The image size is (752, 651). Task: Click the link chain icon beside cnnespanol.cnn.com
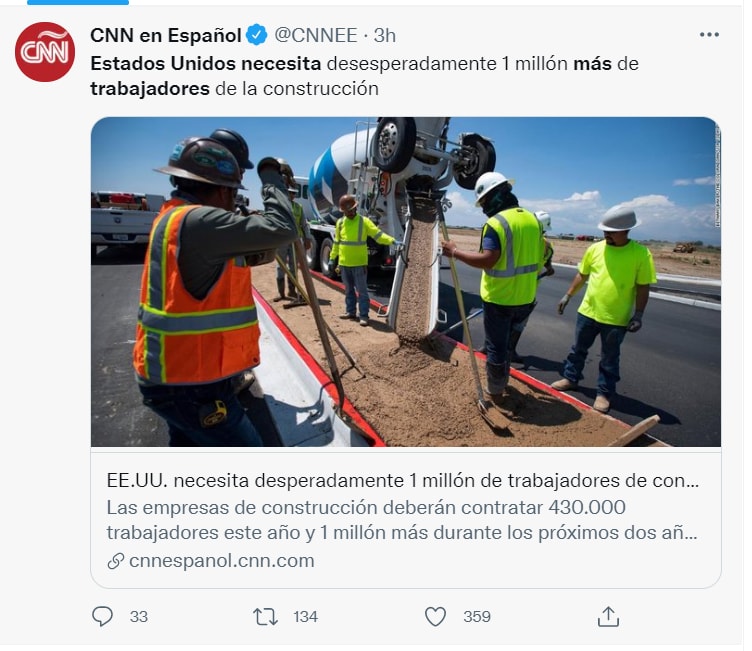[116, 560]
